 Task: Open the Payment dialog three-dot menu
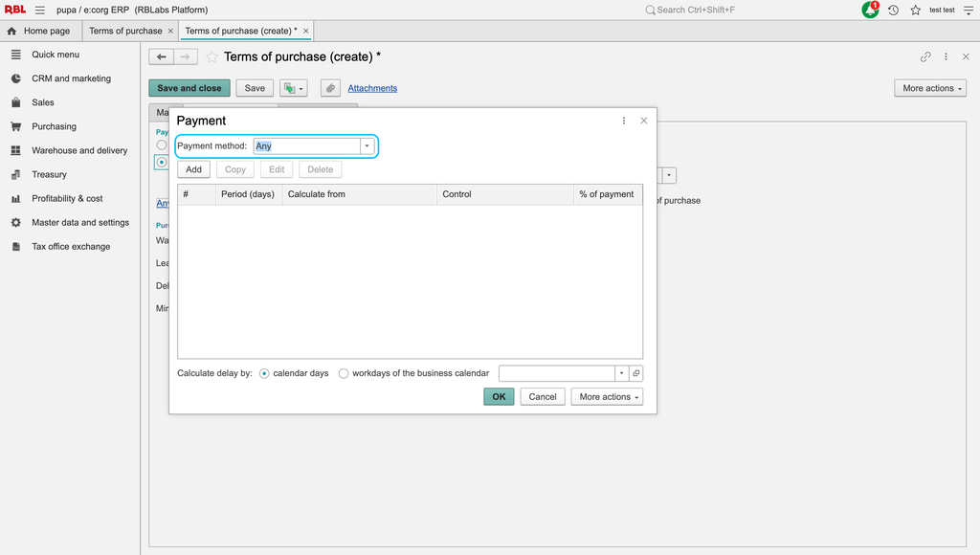tap(624, 121)
